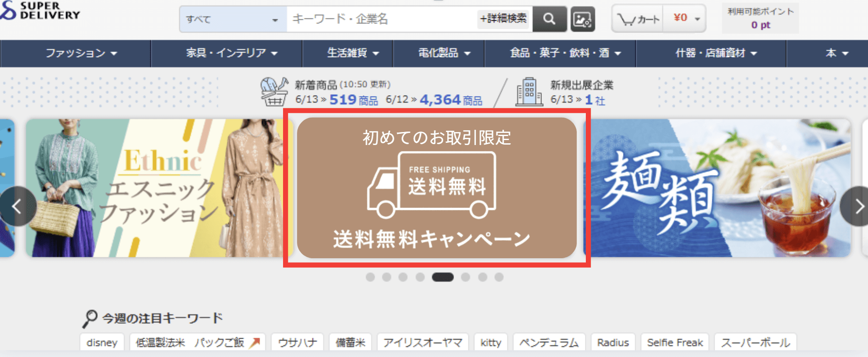Click the new products basket icon

(274, 92)
